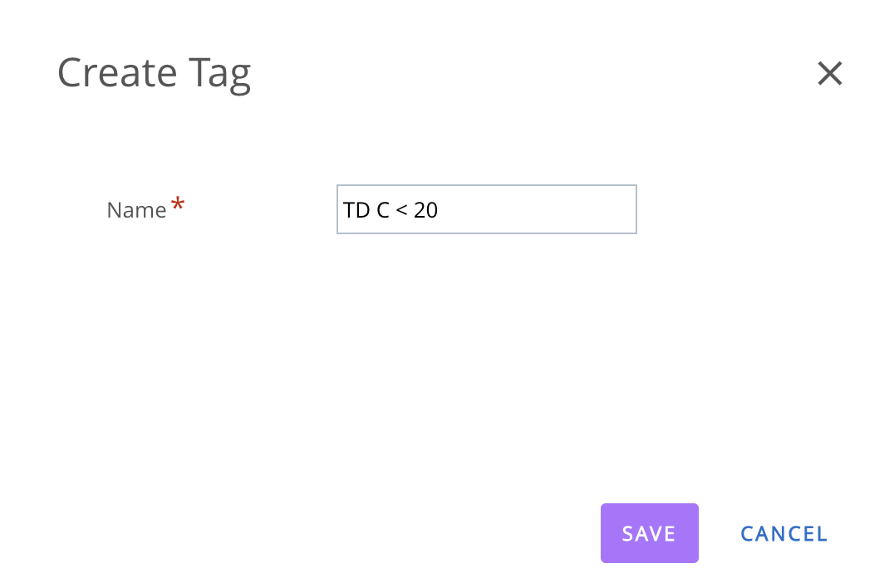Cancel tag creation
This screenshot has width=894, height=588.
click(x=783, y=533)
